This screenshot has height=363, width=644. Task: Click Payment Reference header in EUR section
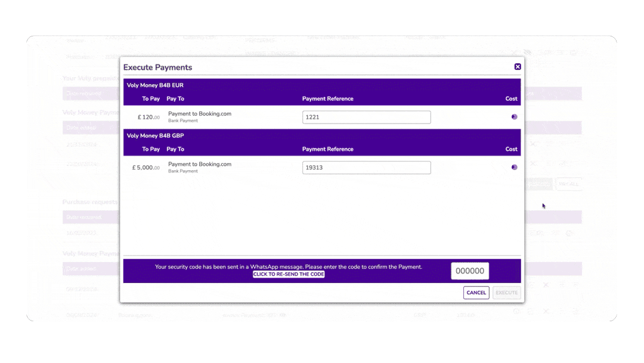328,99
